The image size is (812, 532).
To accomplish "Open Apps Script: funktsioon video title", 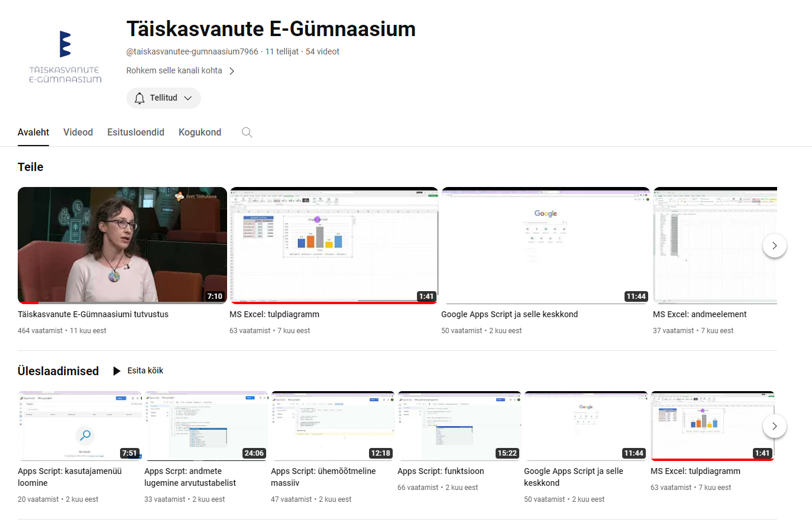I will pos(441,471).
